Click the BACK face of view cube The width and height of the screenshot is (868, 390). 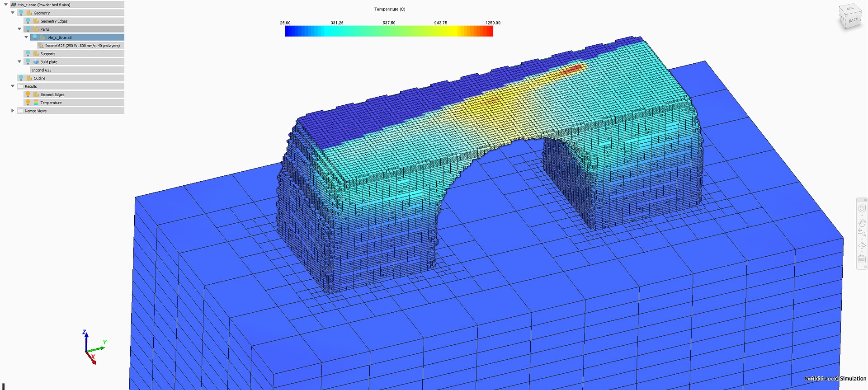853,20
